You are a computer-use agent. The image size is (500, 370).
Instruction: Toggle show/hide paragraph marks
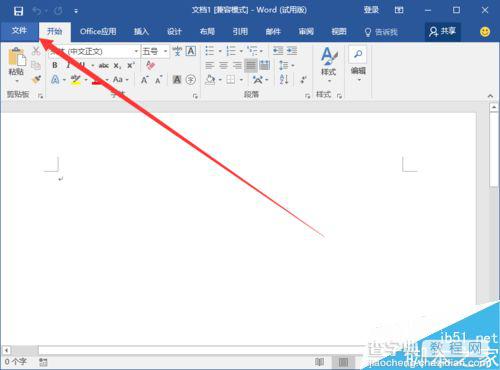click(304, 79)
